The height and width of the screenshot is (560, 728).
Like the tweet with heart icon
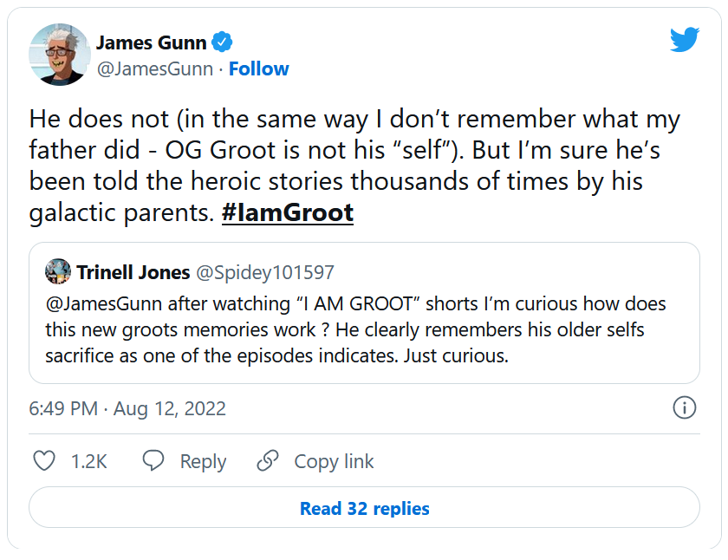[44, 461]
